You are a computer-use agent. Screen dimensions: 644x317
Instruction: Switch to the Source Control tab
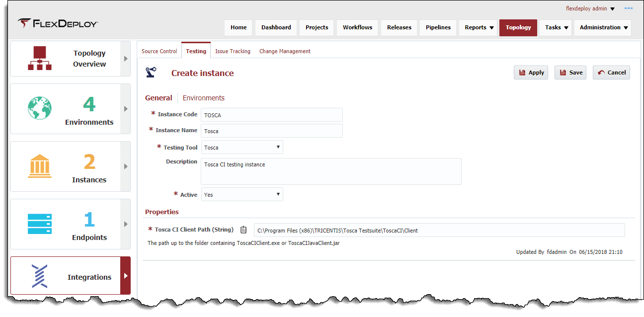point(160,51)
